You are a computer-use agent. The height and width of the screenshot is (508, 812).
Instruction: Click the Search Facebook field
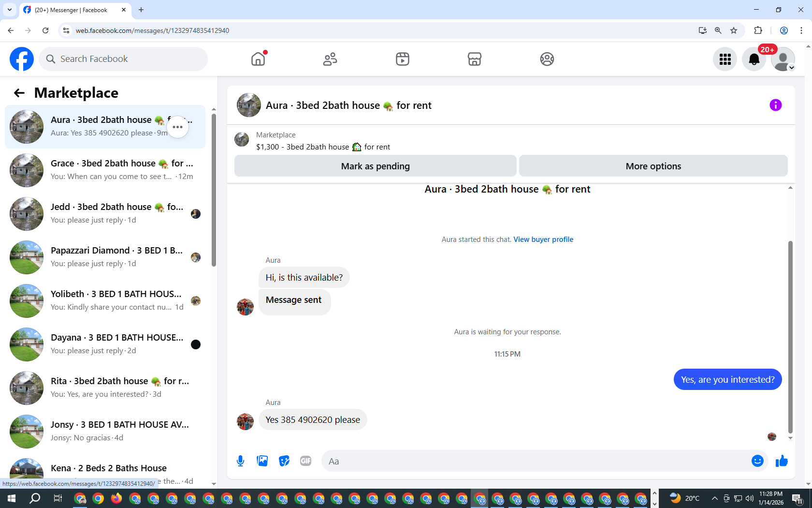[123, 59]
